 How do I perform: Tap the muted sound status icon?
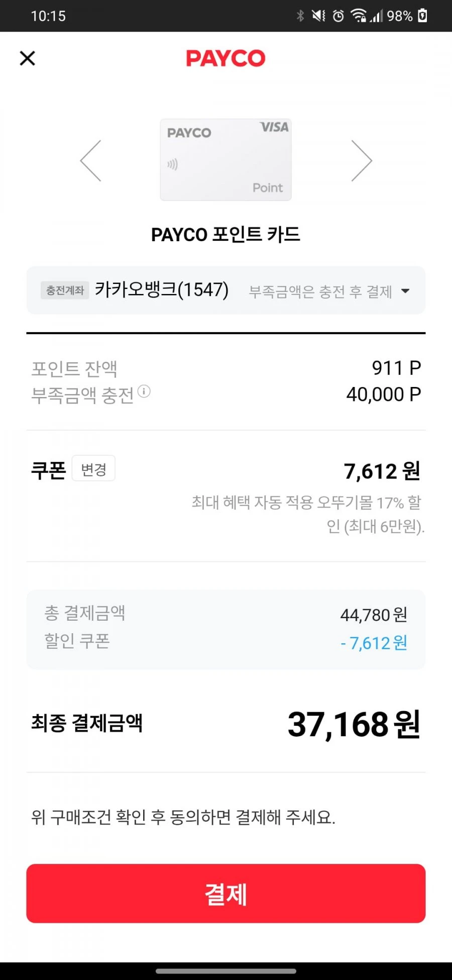(x=318, y=16)
